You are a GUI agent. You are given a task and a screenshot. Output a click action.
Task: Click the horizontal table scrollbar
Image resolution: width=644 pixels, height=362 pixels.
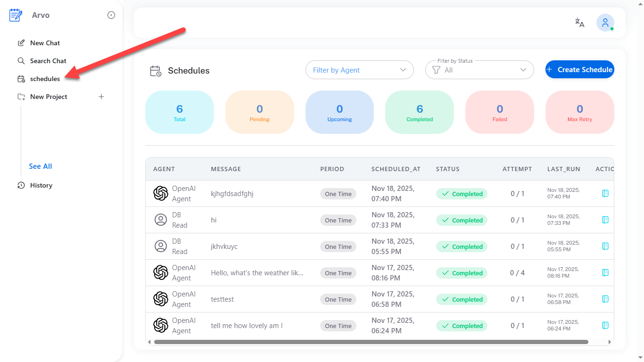pyautogui.click(x=371, y=342)
